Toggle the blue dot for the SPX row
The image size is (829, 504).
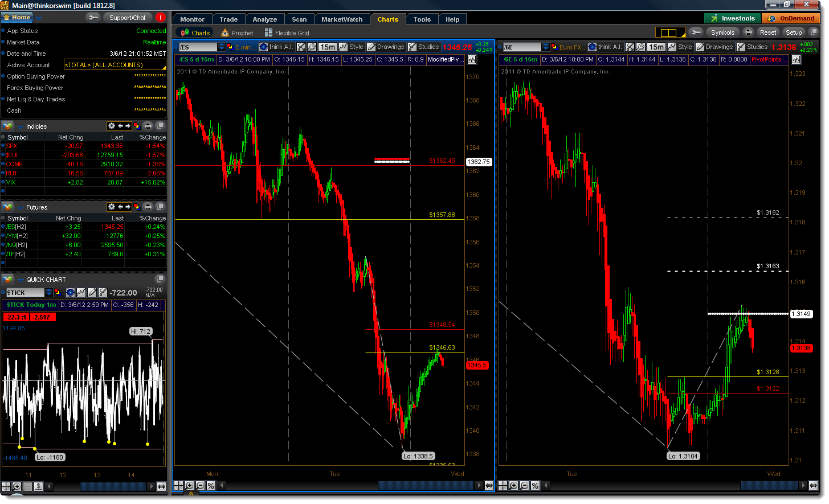tap(3, 146)
